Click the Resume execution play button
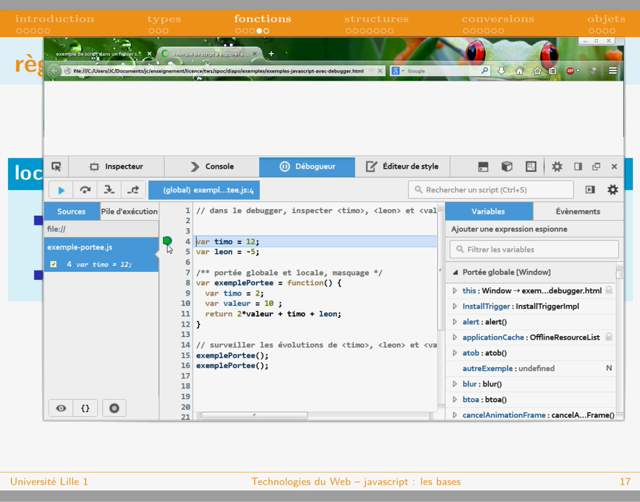640x502 pixels. [61, 190]
